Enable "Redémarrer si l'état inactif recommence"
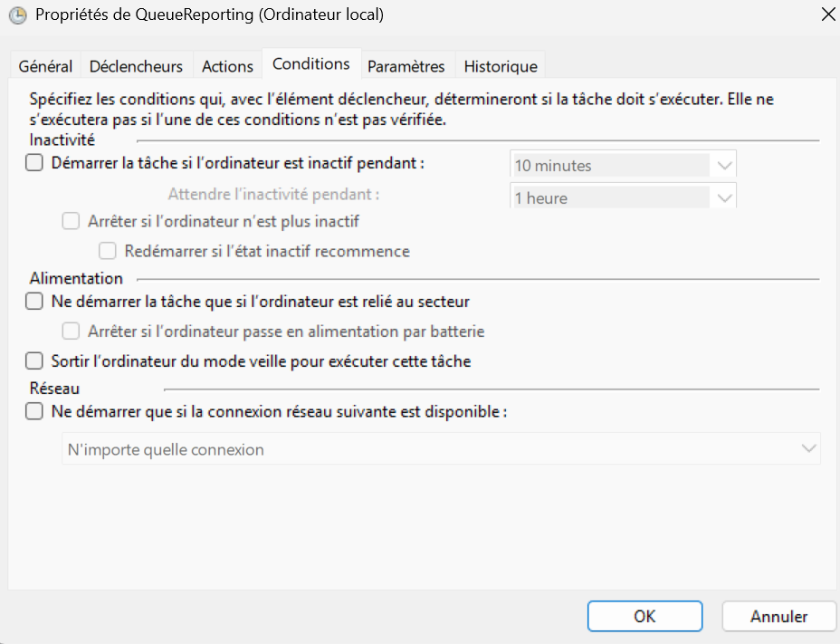 [x=109, y=252]
